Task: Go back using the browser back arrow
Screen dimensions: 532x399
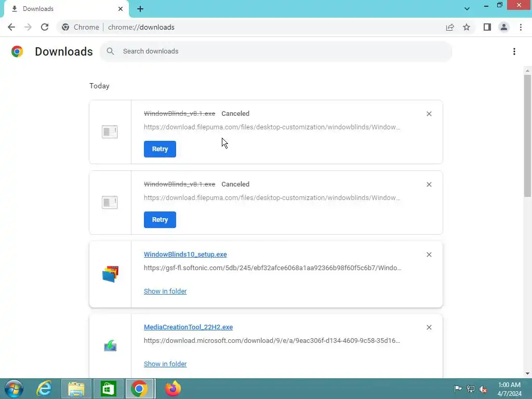Action: [x=11, y=27]
